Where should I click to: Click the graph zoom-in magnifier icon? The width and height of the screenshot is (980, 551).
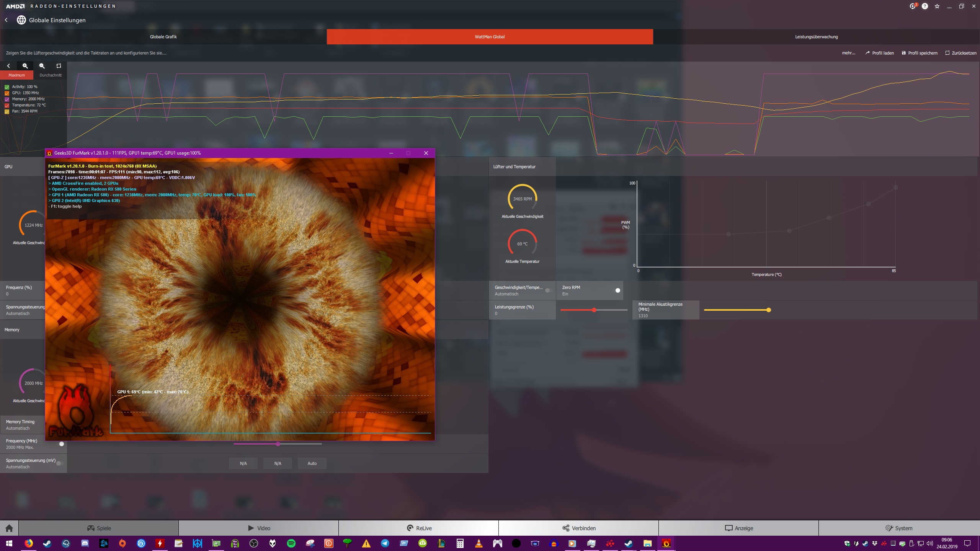tap(25, 66)
